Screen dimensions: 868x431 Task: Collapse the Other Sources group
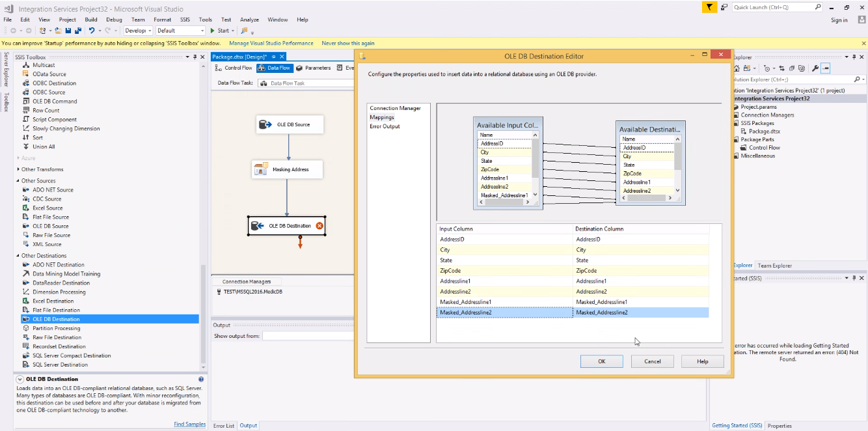pos(18,181)
